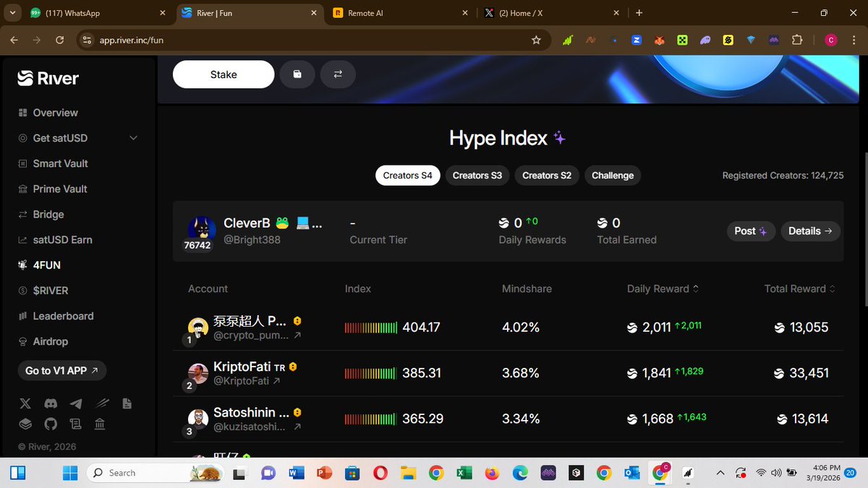Open the yellow S extension icon
868x488 pixels.
pyautogui.click(x=728, y=40)
